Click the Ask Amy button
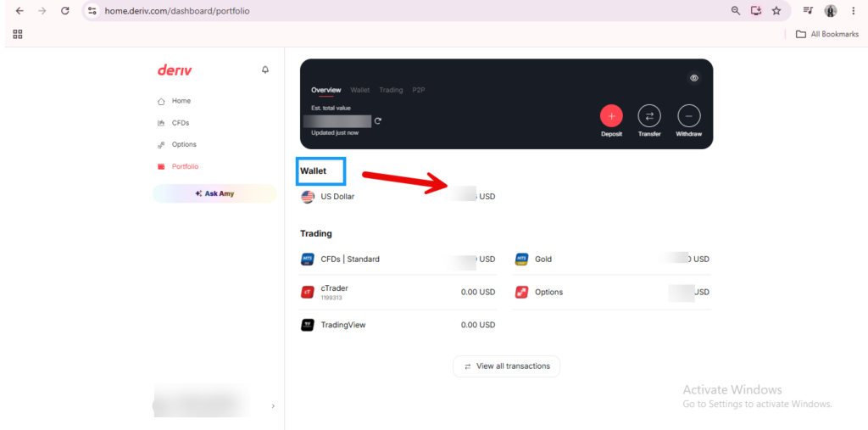The width and height of the screenshot is (868, 430). 214,194
